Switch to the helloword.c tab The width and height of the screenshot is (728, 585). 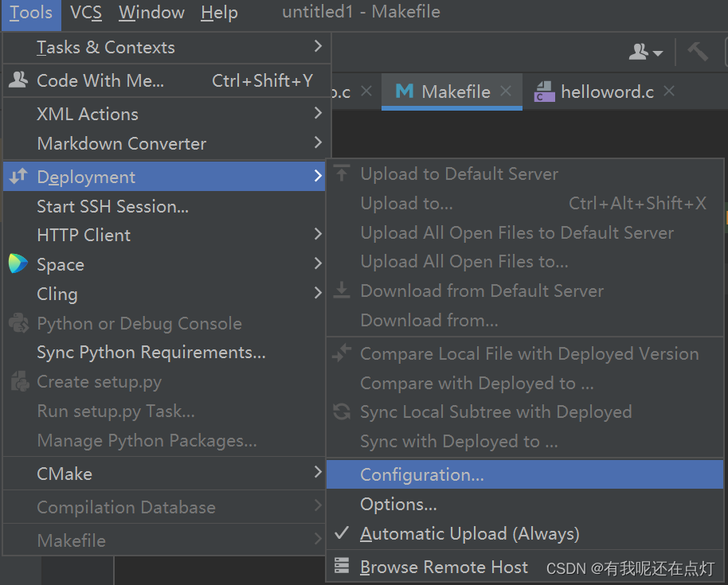pyautogui.click(x=605, y=92)
